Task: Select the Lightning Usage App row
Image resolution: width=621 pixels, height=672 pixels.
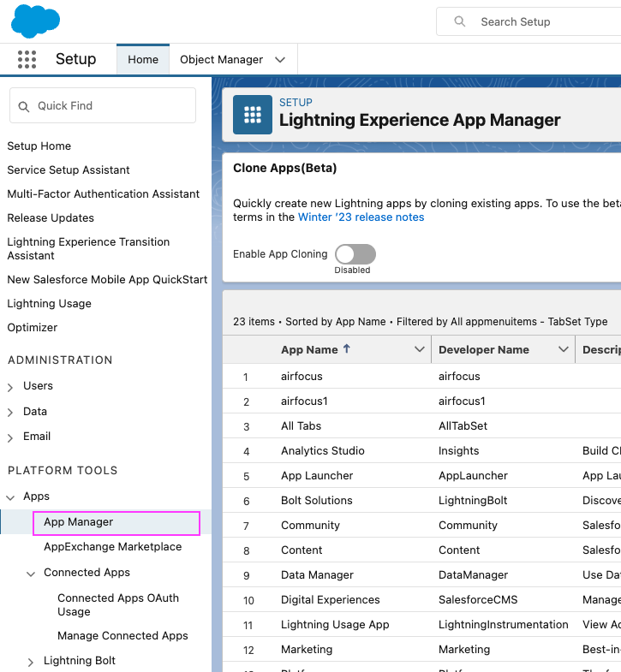Action: point(335,625)
